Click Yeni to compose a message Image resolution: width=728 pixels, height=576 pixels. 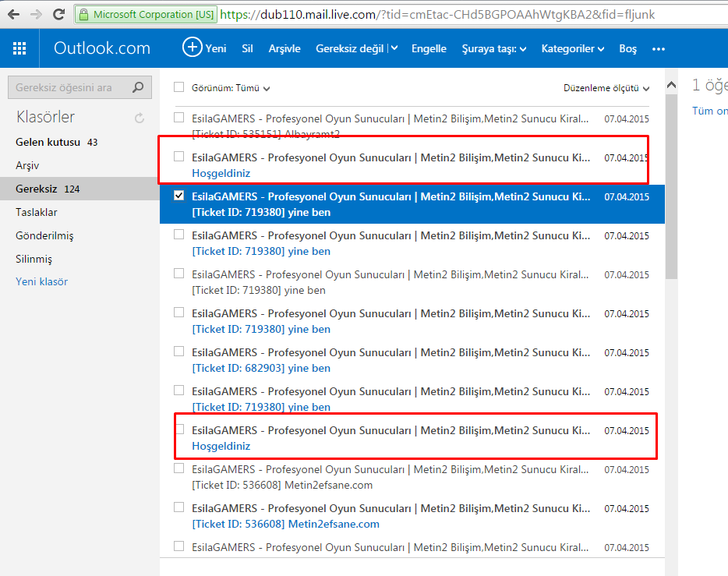pos(215,49)
